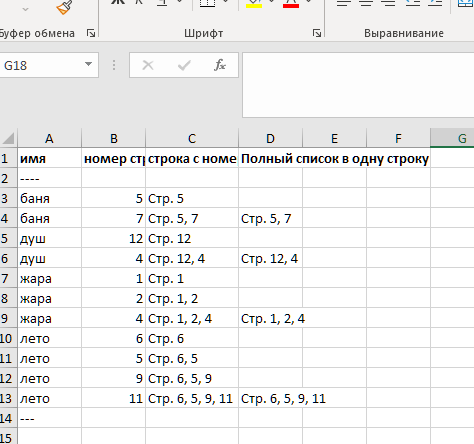This screenshot has height=444, width=474.
Task: Select column D header
Action: (270, 138)
